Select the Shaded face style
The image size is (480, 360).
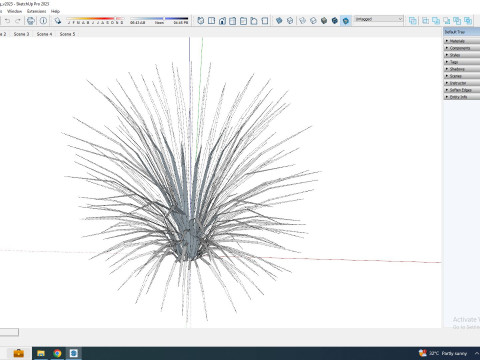pos(324,21)
